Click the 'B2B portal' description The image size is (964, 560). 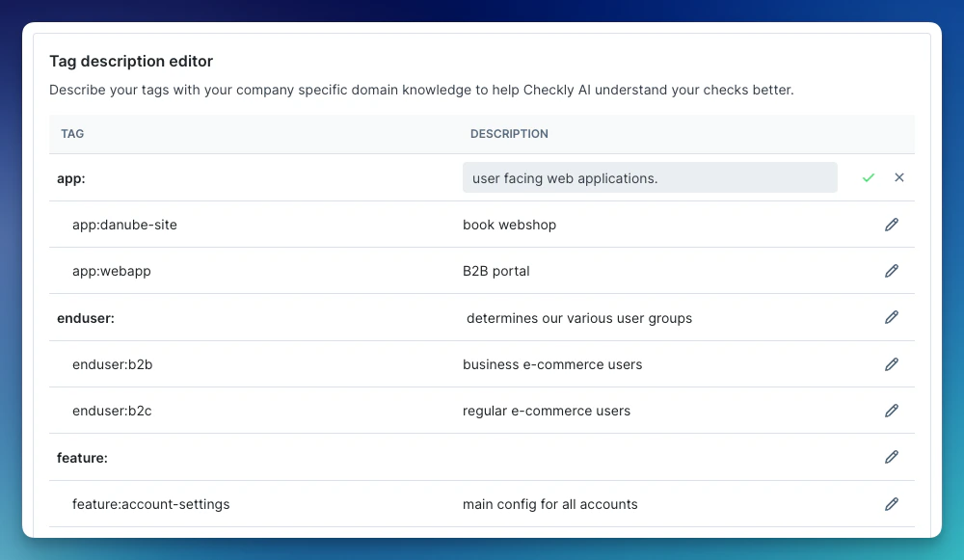pyautogui.click(x=496, y=271)
